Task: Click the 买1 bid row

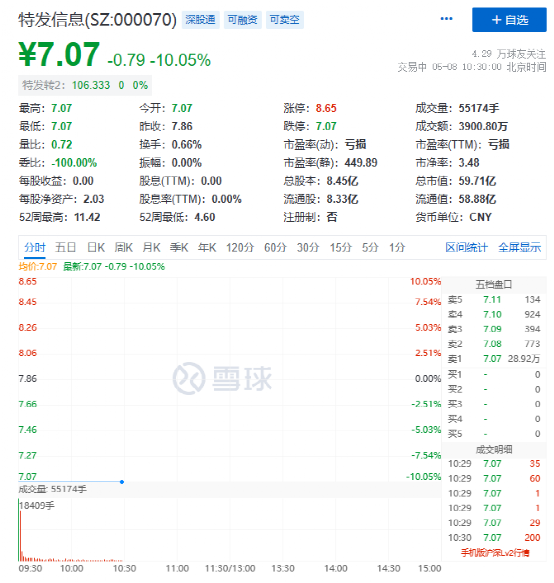Action: click(494, 374)
